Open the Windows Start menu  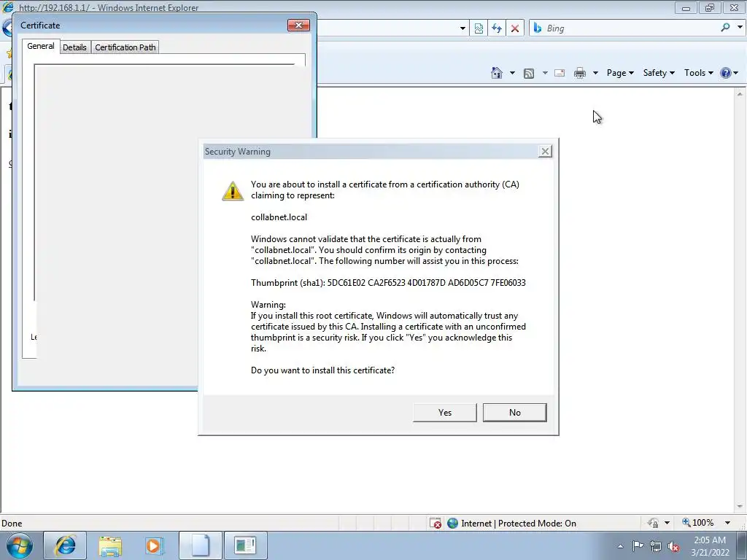20,545
